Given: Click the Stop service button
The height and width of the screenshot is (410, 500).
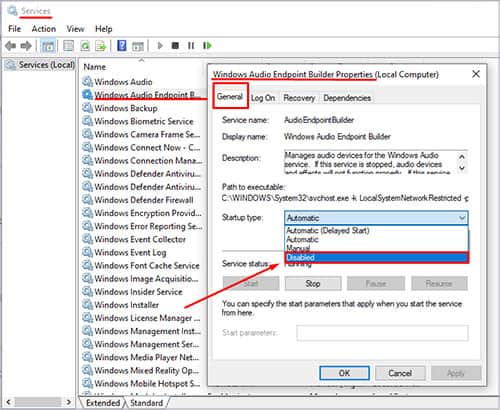Looking at the screenshot, I should 313,284.
